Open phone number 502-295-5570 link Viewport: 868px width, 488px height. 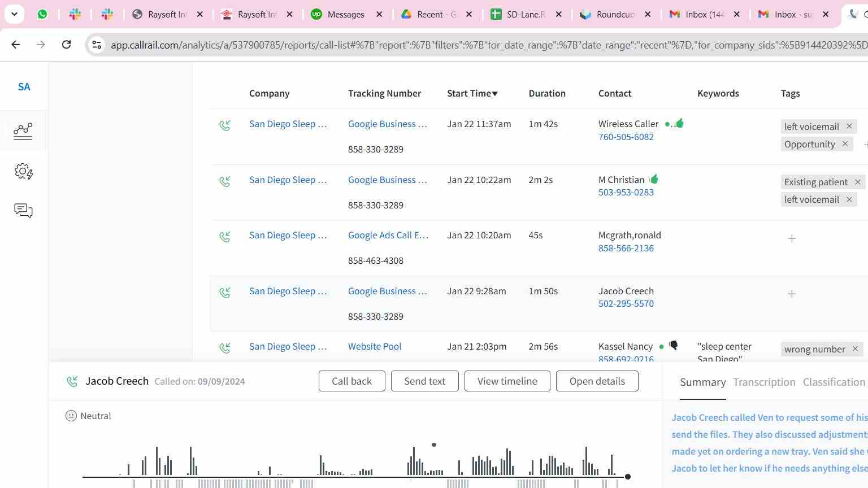pos(626,303)
